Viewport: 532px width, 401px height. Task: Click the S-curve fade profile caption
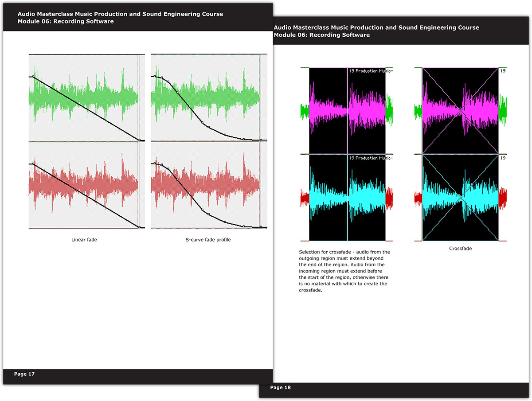click(208, 240)
